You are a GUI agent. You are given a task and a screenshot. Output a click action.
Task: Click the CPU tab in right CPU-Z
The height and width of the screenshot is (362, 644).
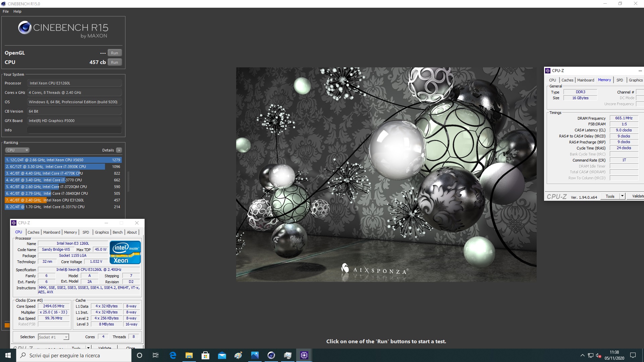(x=552, y=80)
